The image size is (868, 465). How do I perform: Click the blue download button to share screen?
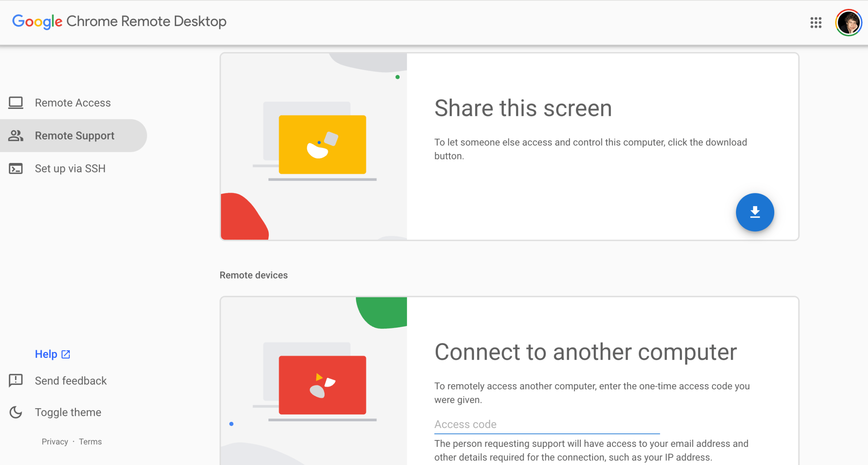(x=755, y=212)
